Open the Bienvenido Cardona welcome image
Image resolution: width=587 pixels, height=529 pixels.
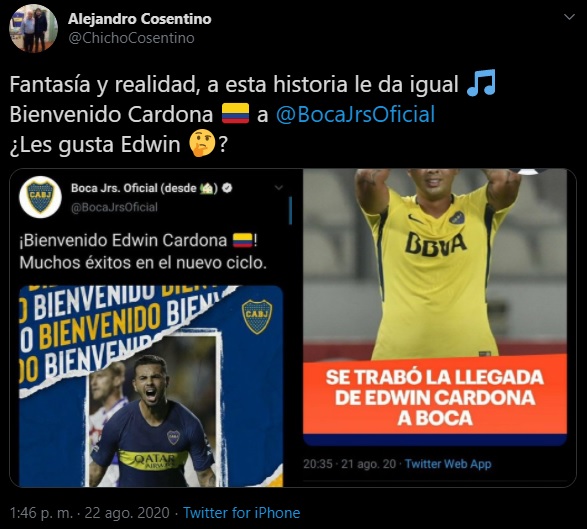pyautogui.click(x=151, y=386)
